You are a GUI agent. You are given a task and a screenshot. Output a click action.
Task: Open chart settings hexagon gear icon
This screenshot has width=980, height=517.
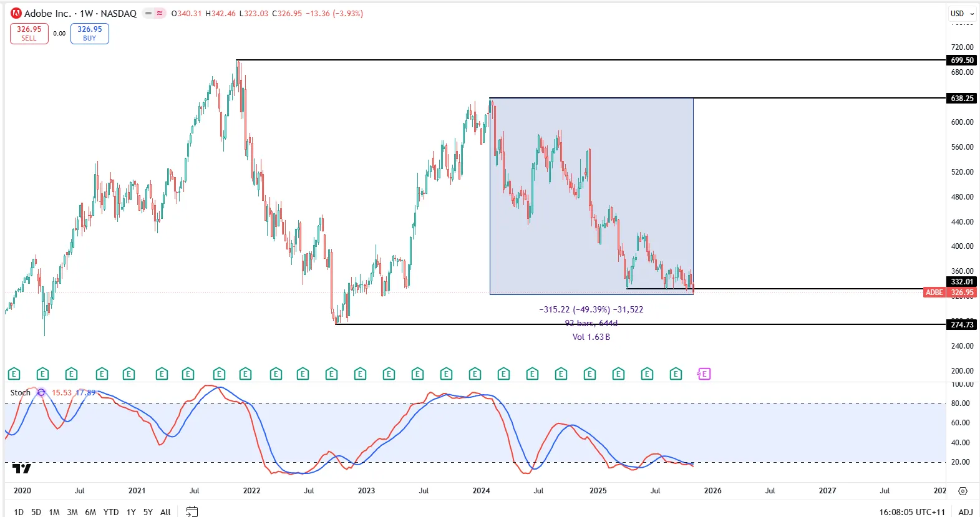(963, 491)
